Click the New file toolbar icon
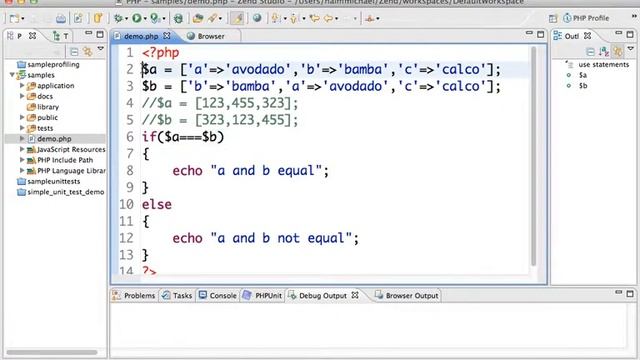Viewport: 640px width, 360px height. pos(14,18)
